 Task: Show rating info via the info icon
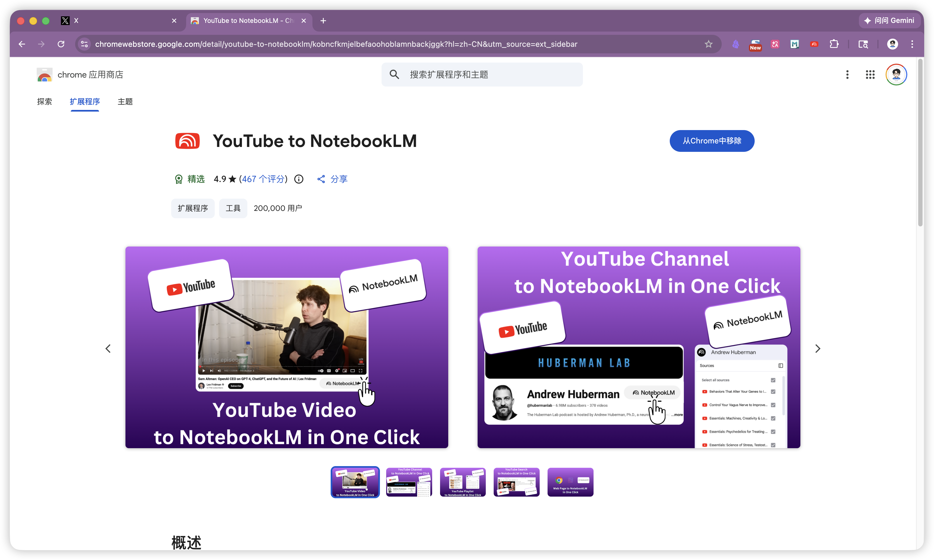[299, 179]
